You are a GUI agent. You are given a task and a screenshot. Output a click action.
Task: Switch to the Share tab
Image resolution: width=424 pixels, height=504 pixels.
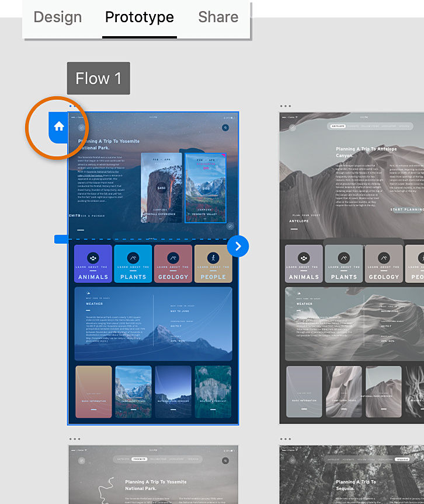218,17
